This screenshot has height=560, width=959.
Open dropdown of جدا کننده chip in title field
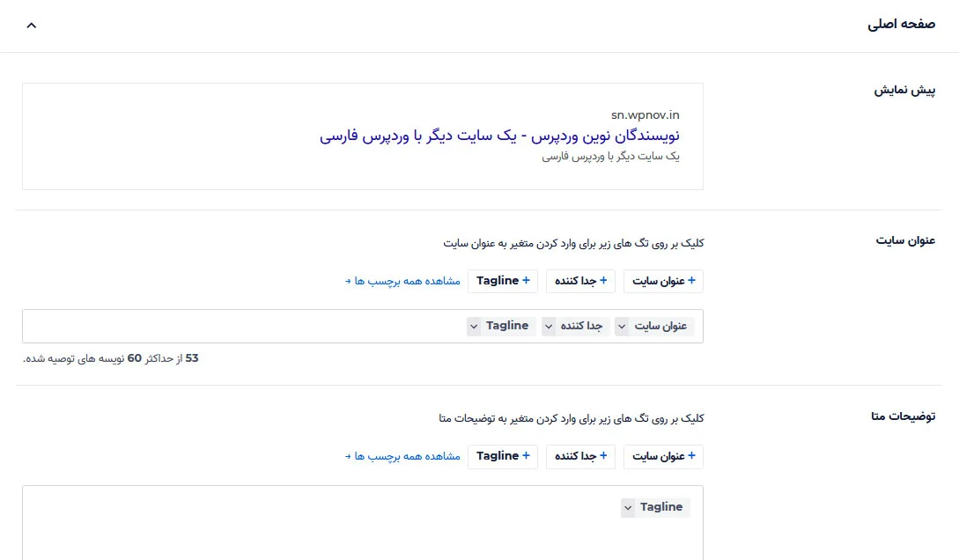[x=549, y=327]
